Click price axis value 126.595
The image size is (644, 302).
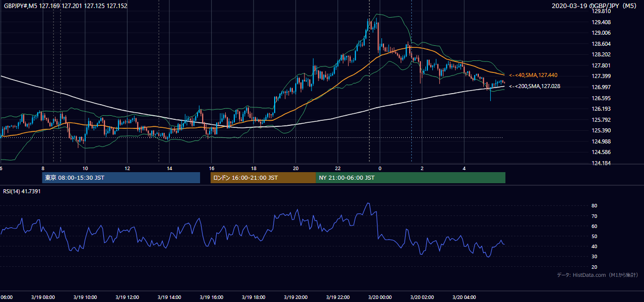601,98
